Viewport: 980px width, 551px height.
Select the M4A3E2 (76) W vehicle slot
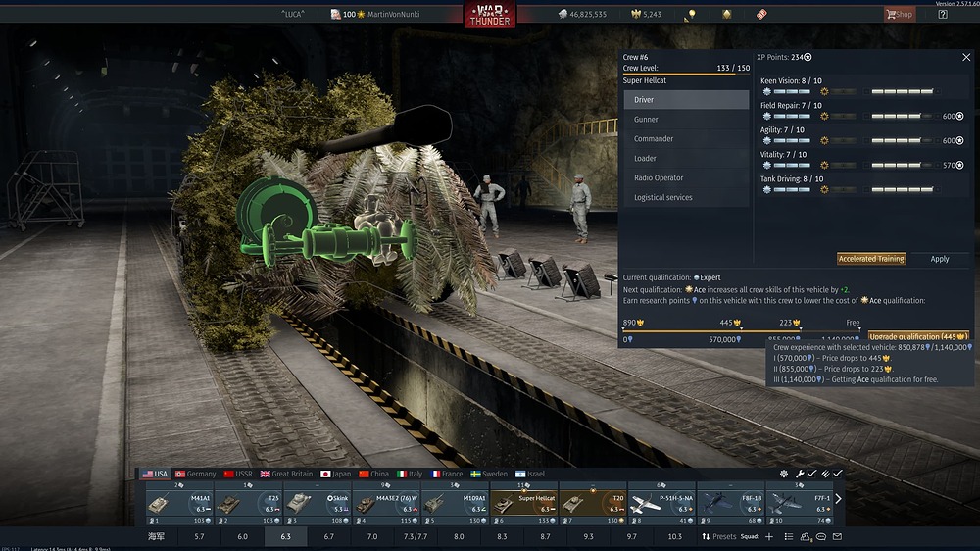386,505
